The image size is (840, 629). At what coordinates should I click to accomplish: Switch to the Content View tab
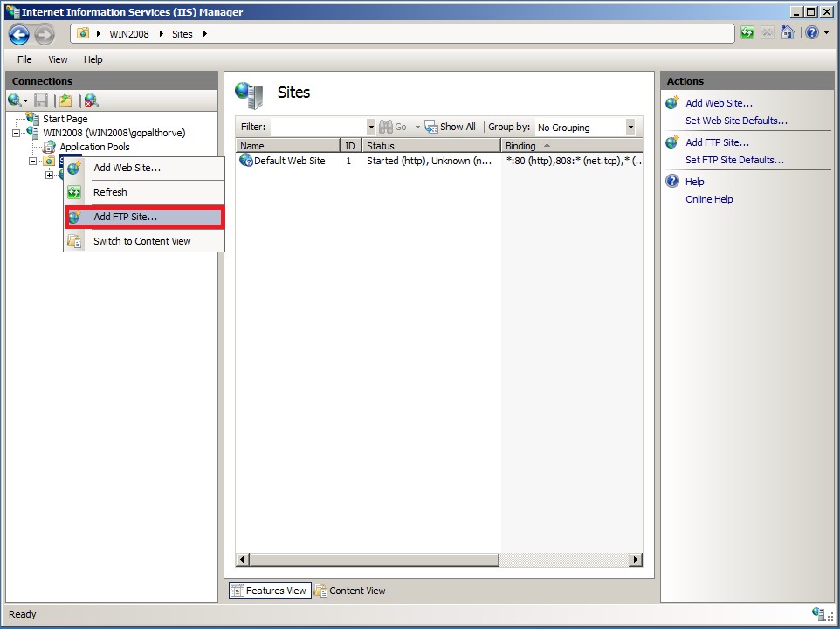click(349, 591)
